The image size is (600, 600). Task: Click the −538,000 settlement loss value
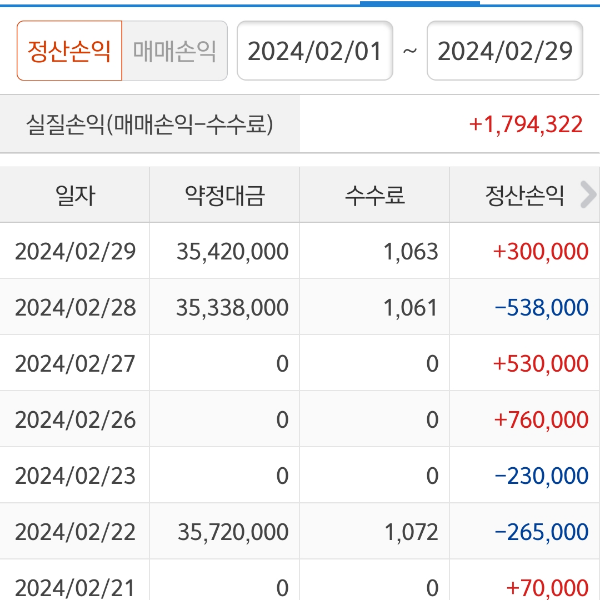[540, 307]
